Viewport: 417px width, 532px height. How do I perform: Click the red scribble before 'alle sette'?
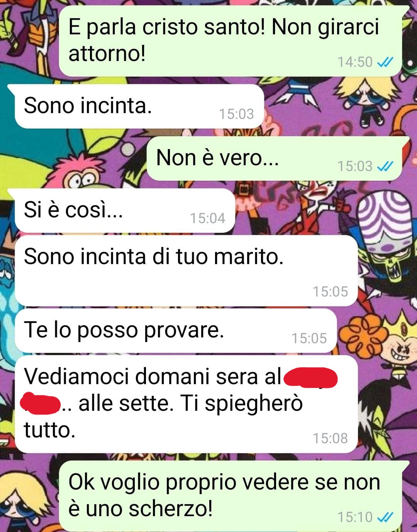[41, 403]
